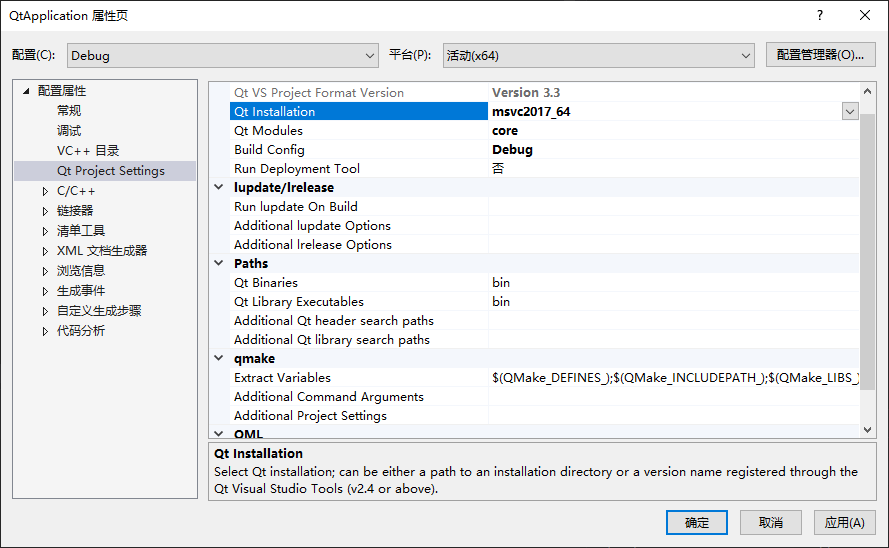Collapse the 配置属性 tree node
The image size is (889, 548).
tap(26, 91)
